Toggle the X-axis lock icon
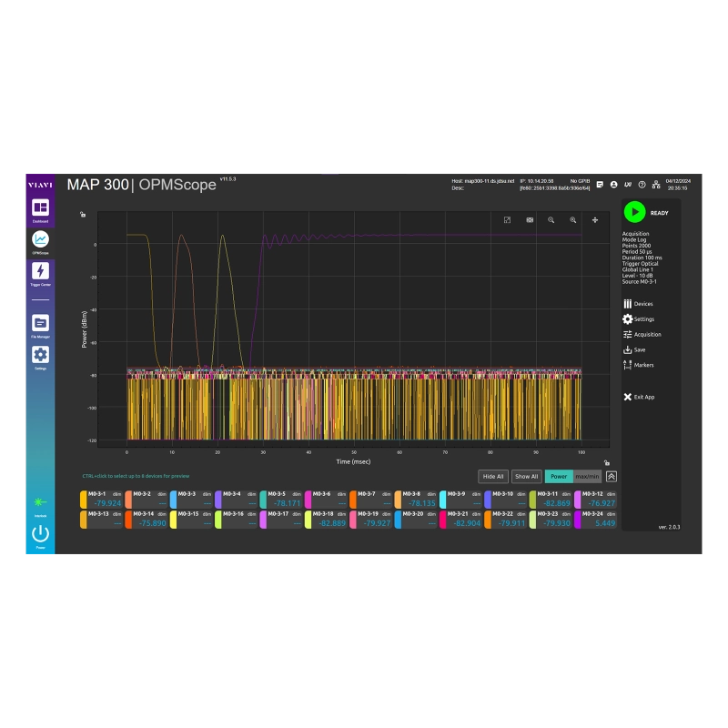Image resolution: width=728 pixels, height=728 pixels. pyautogui.click(x=606, y=462)
